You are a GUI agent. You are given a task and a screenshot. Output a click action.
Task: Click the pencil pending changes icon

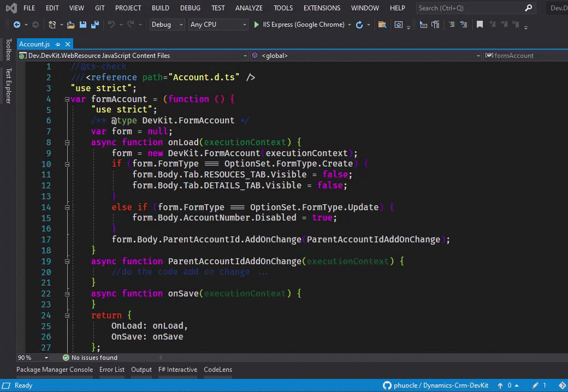click(535, 385)
